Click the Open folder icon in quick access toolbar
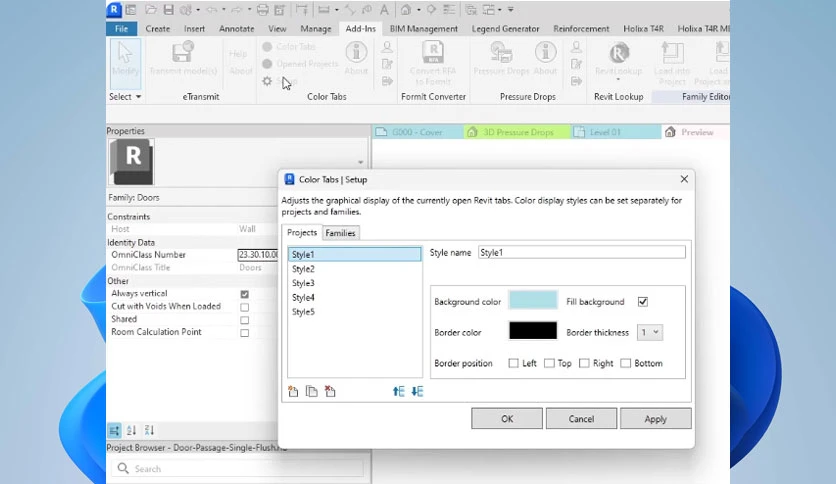Image resolution: width=836 pixels, height=484 pixels. click(151, 10)
